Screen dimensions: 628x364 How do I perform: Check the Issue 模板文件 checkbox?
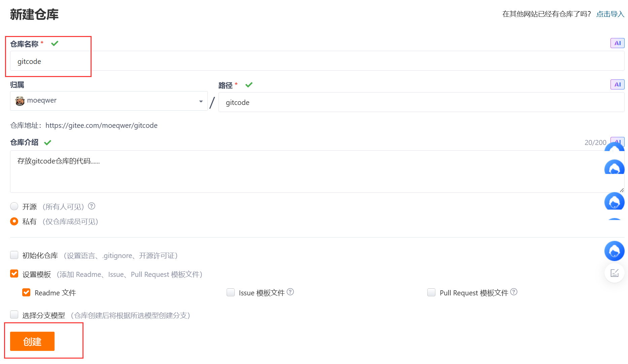click(231, 292)
